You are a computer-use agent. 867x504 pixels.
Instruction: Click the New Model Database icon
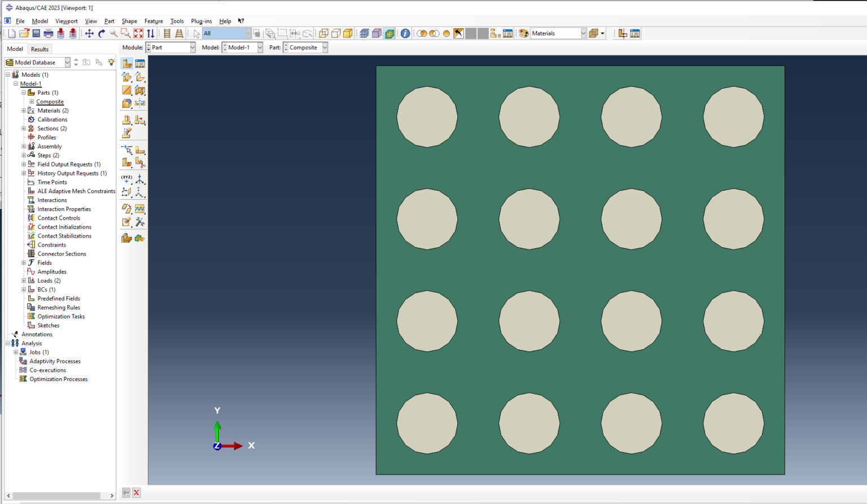12,34
